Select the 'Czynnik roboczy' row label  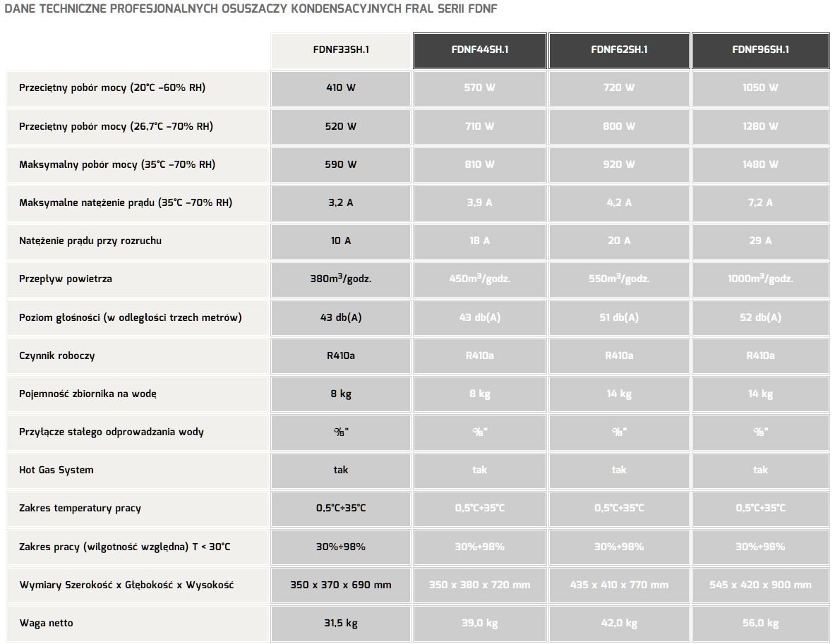57,356
